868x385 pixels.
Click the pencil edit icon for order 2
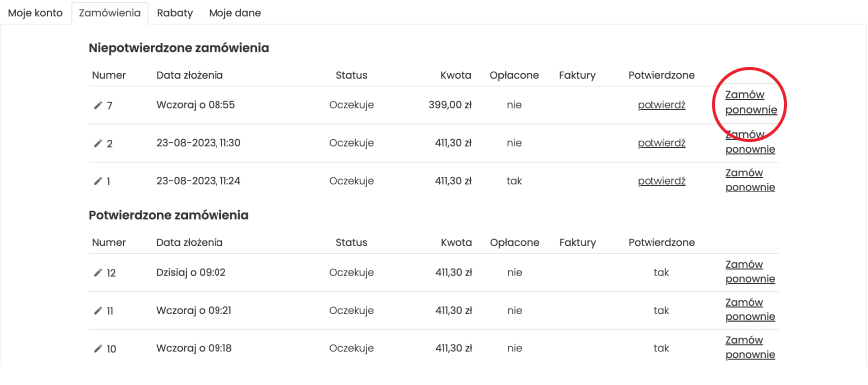tap(98, 143)
